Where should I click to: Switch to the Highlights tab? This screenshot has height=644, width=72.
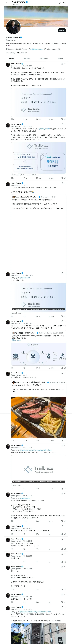pyautogui.click(x=44, y=58)
